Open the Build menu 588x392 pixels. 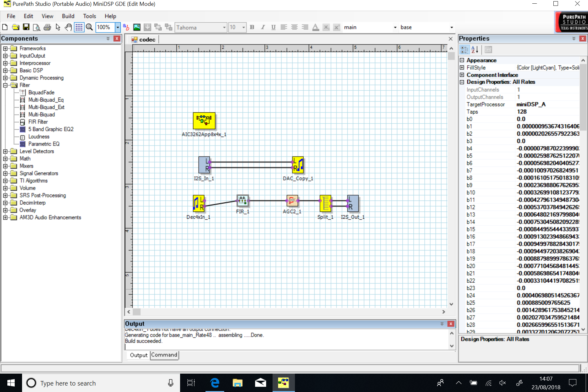pos(68,16)
